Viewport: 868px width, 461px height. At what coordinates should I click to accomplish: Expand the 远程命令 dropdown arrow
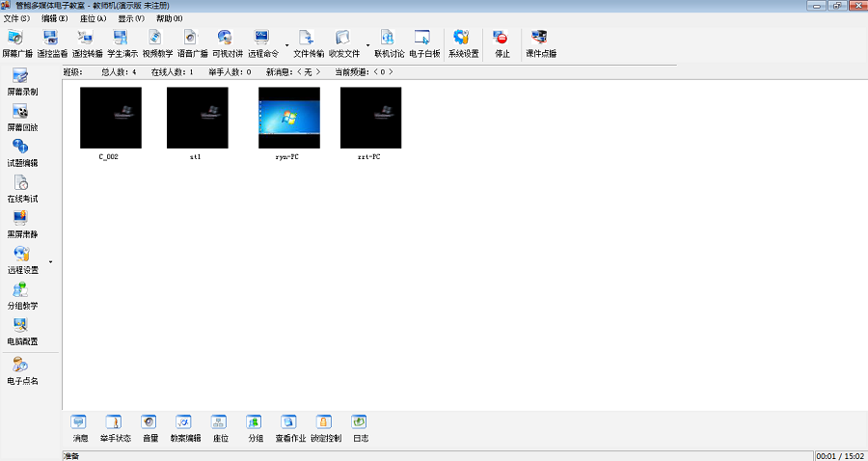286,44
